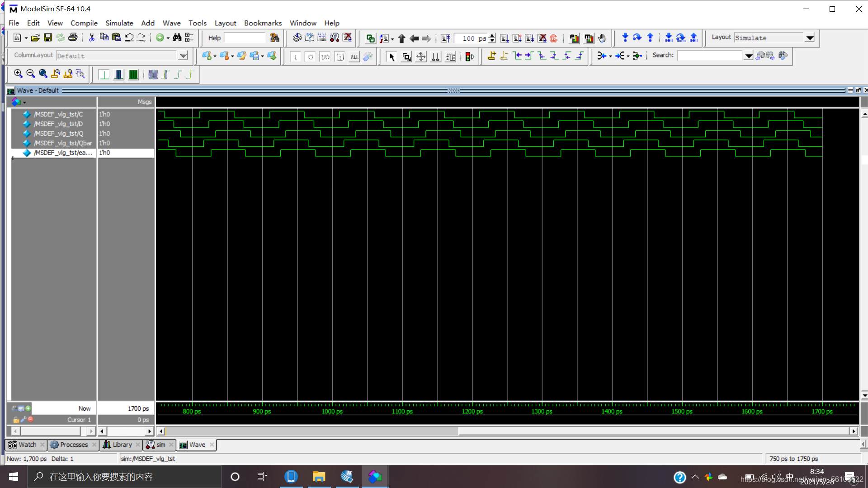Click the Run simulation icon
The image size is (868, 488).
(x=505, y=38)
